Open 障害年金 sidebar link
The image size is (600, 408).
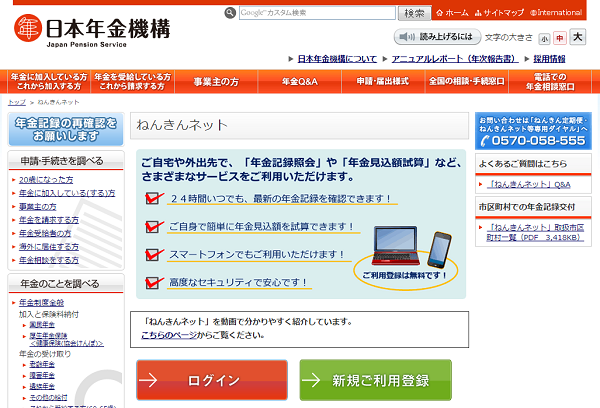[x=42, y=375]
